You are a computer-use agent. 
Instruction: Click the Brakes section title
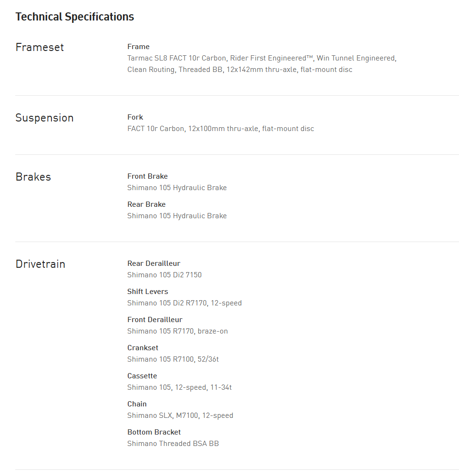33,177
